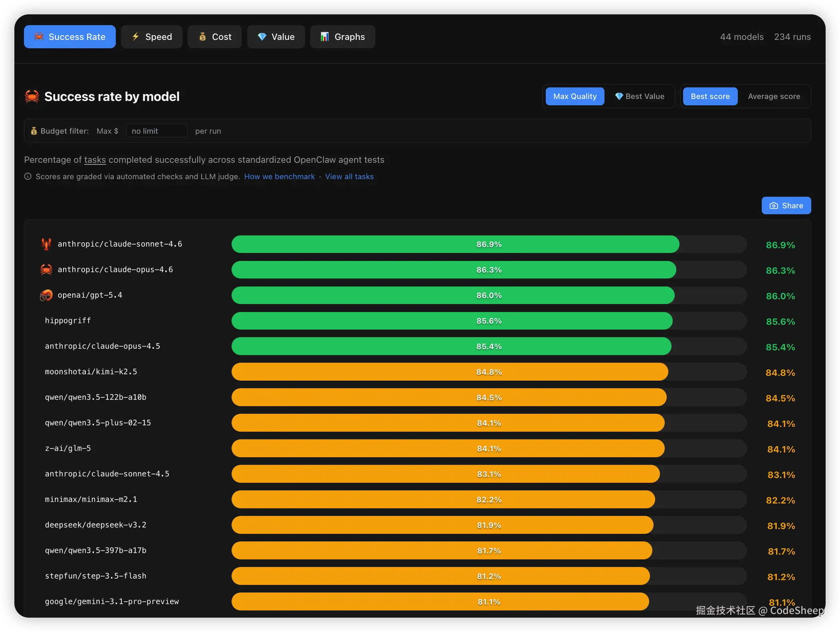The width and height of the screenshot is (840, 632).
Task: Click the camera icon on Share button
Action: click(774, 206)
